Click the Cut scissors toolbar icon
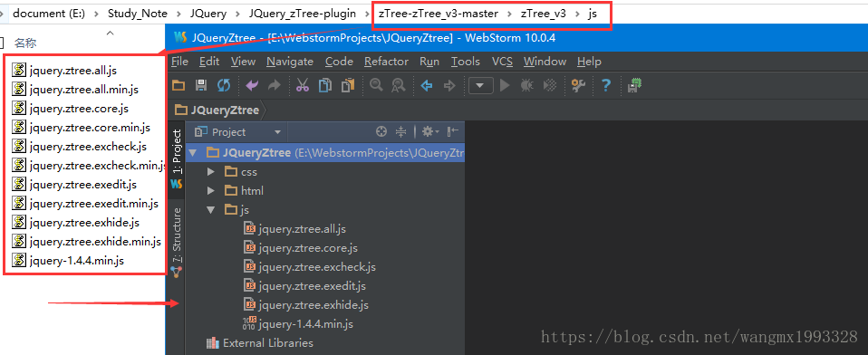The image size is (868, 355). tap(303, 85)
